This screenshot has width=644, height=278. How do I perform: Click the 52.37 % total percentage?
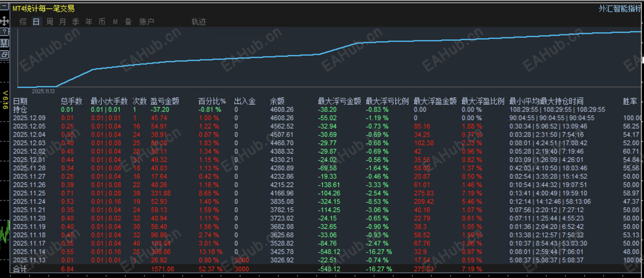pyautogui.click(x=210, y=269)
